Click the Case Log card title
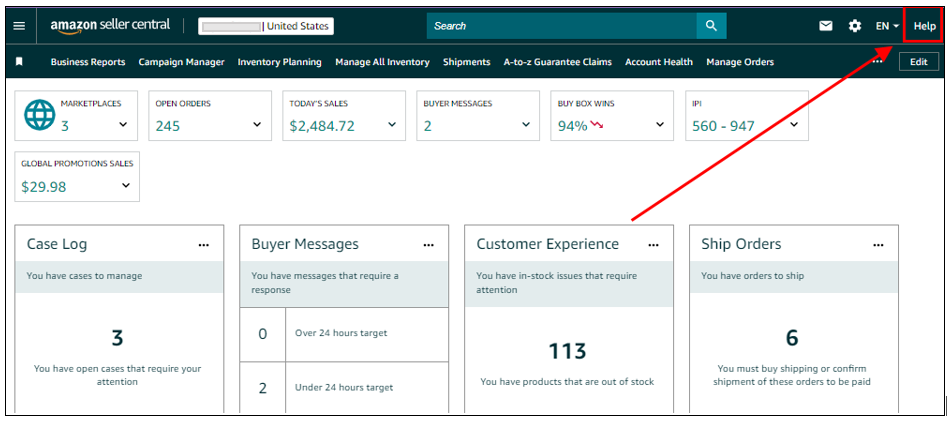The height and width of the screenshot is (424, 952). pos(57,245)
